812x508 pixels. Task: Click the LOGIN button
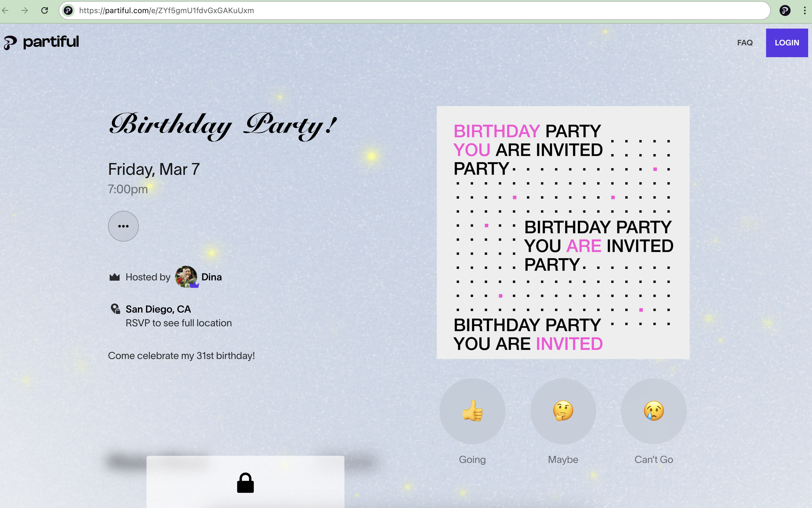787,43
